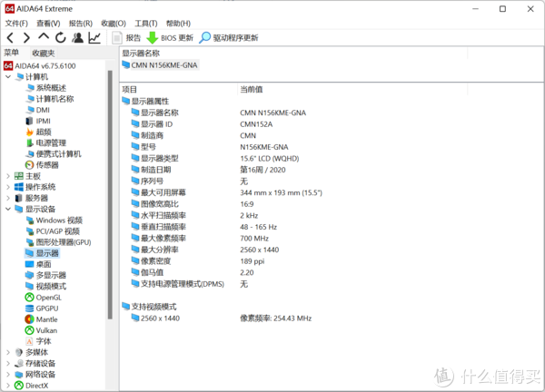Click 驱动程序更新 magnifier button
This screenshot has height=392, width=545.
(229, 37)
